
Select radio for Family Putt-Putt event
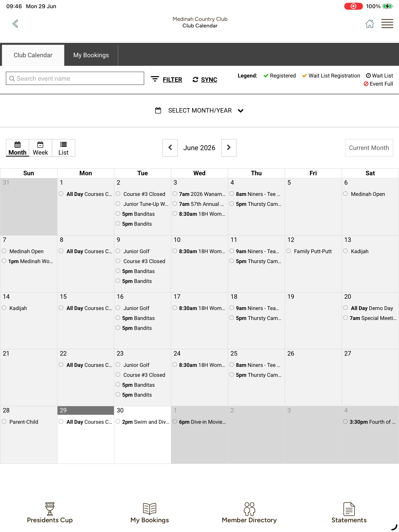click(289, 251)
